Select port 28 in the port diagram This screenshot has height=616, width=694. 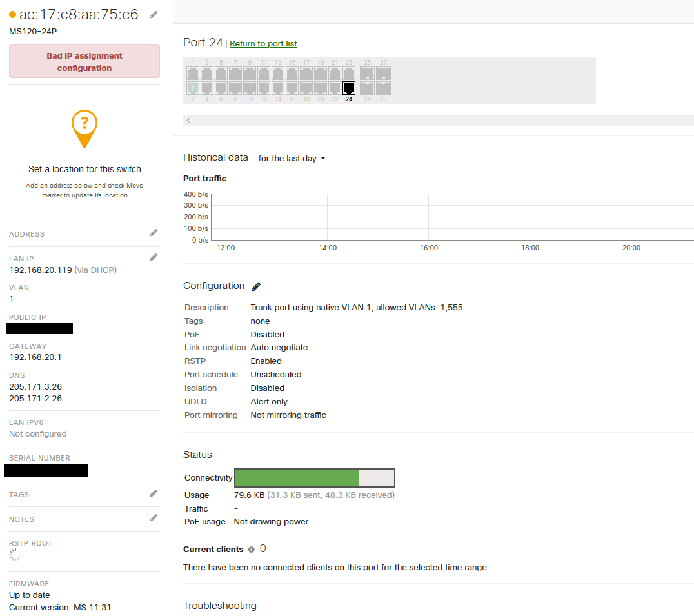click(x=384, y=88)
